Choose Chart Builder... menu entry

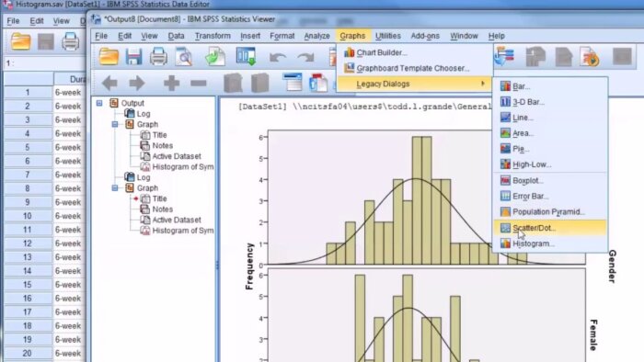coord(415,52)
